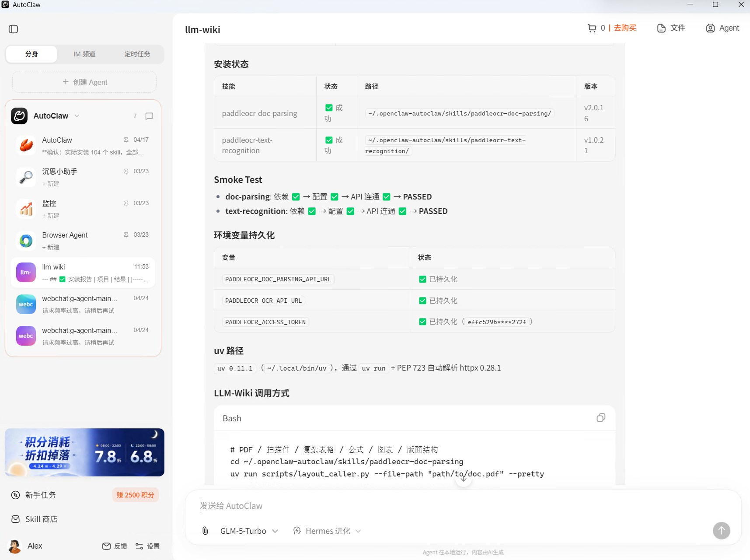Send the message with arrow button

pos(722,531)
